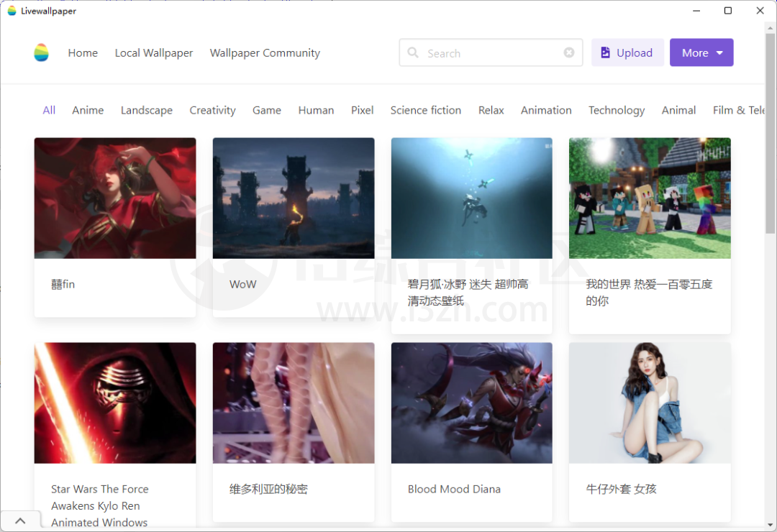Filter by the Landscape category
Viewport: 777px width, 532px height.
point(147,110)
